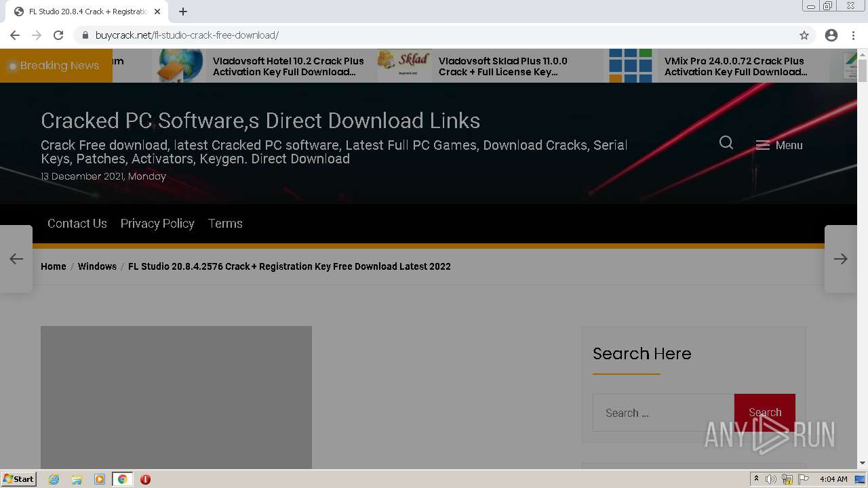This screenshot has height=488, width=868.
Task: Click the red Search button
Action: click(765, 412)
